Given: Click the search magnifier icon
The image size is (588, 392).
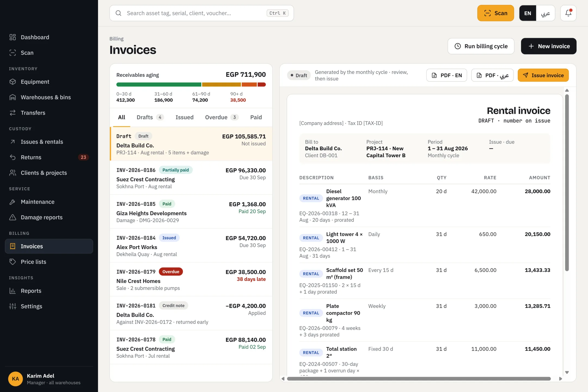Looking at the screenshot, I should 118,13.
